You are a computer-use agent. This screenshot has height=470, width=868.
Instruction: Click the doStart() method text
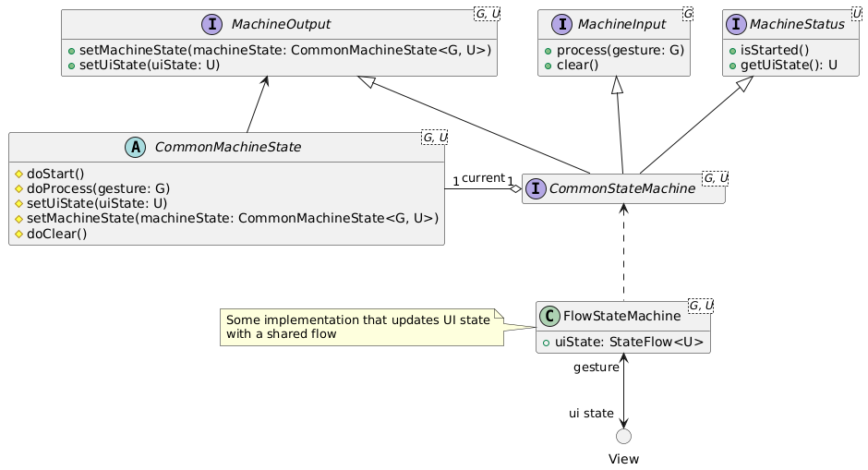55,174
